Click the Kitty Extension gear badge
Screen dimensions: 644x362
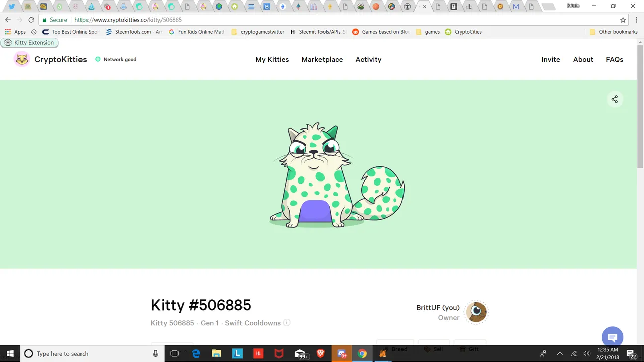pos(29,43)
